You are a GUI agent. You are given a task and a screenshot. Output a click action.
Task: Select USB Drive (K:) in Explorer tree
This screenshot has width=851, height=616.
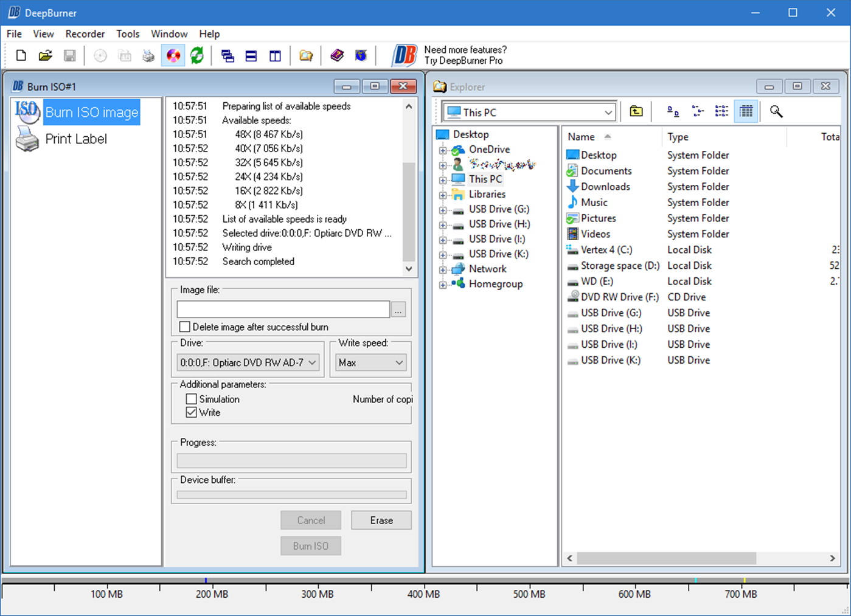498,254
